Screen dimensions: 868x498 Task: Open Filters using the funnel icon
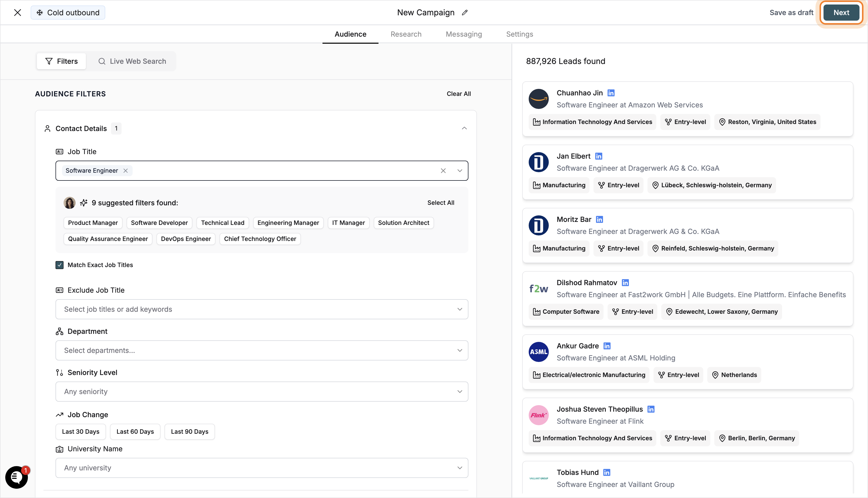(49, 61)
